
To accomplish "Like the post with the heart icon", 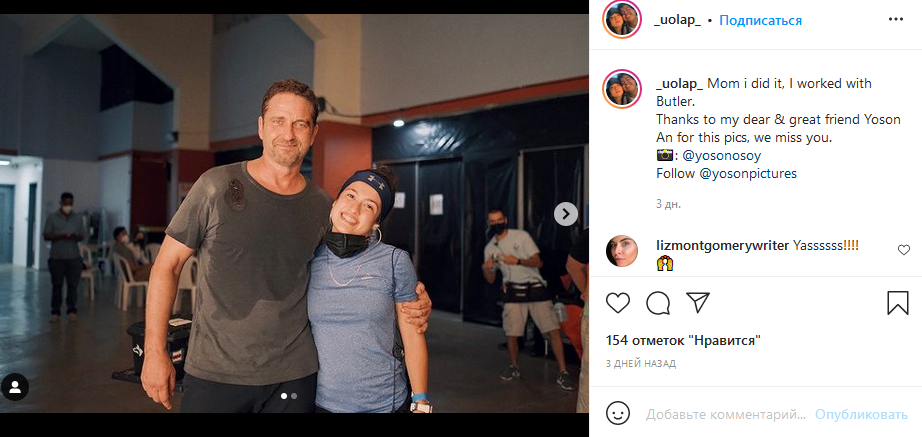I will point(619,302).
